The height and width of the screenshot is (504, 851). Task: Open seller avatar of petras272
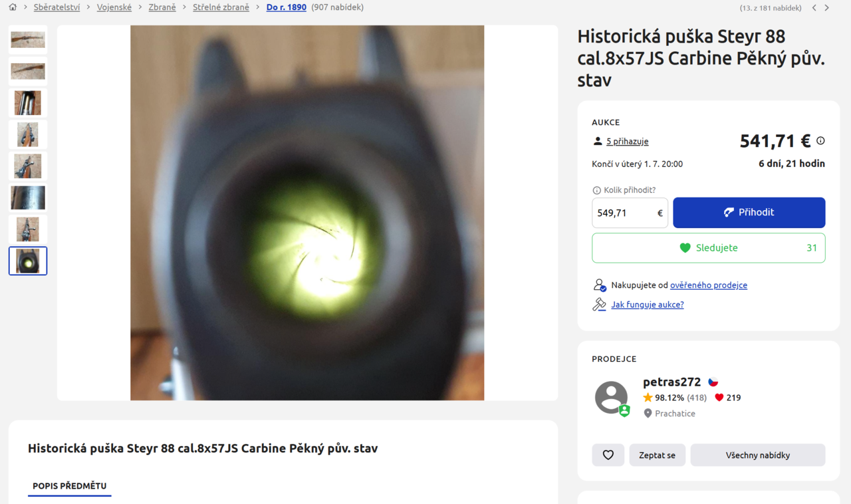tap(612, 398)
